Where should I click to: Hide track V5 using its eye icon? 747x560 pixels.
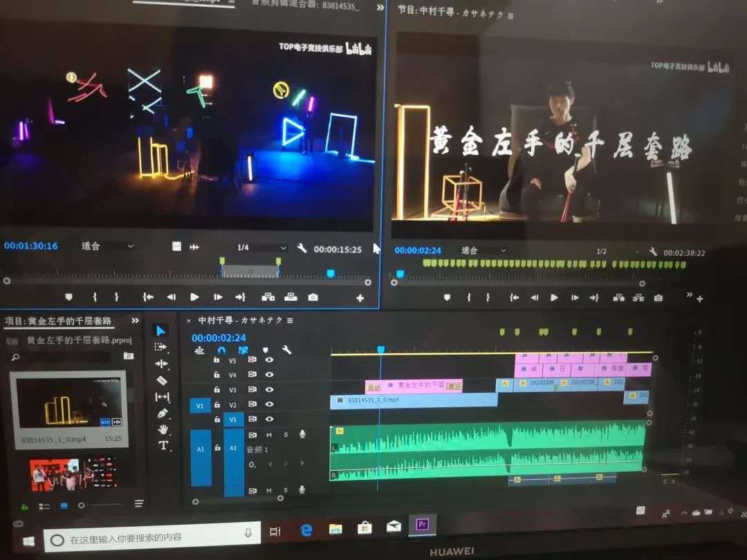click(x=269, y=360)
